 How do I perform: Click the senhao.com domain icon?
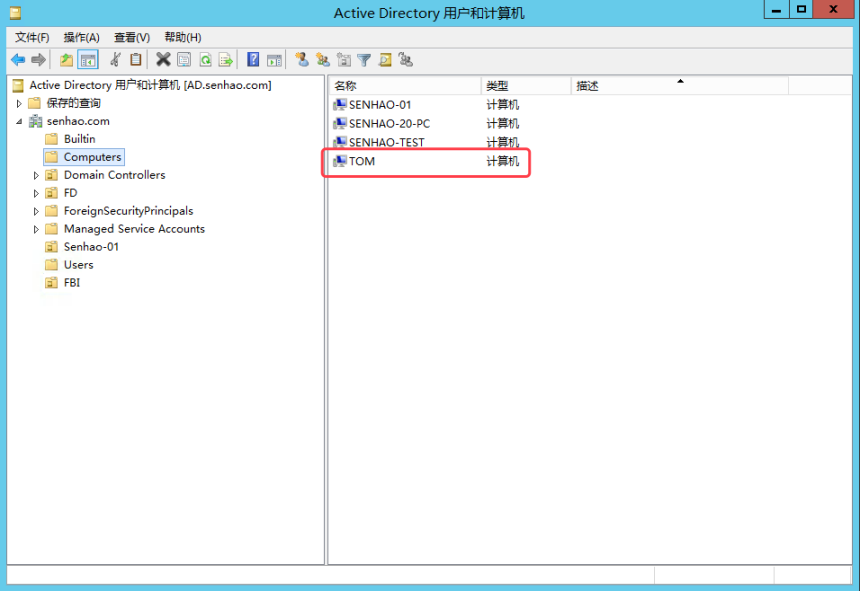pos(36,121)
